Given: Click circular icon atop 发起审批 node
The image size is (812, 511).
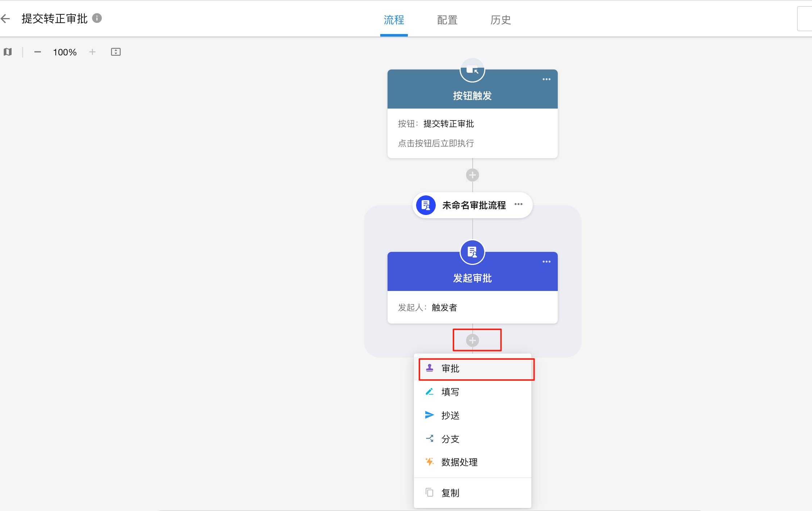Looking at the screenshot, I should click(x=472, y=252).
